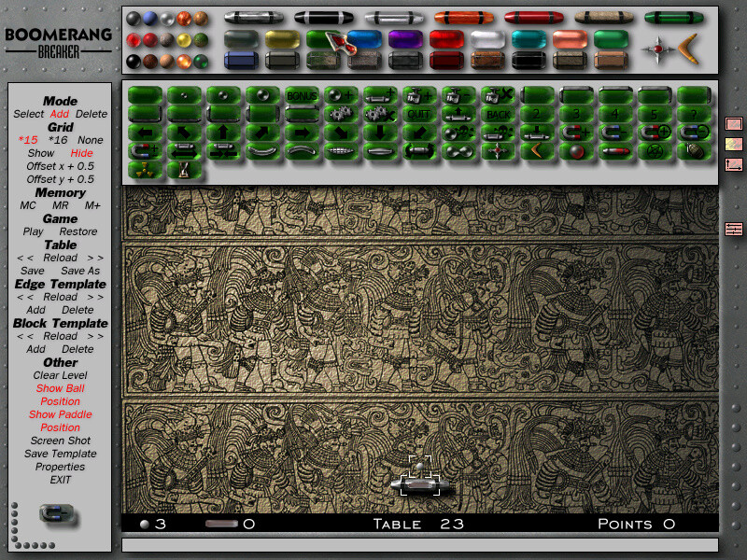Pick the paddle expand arrows tile
Screen dimensions: 747x560
[x=184, y=151]
